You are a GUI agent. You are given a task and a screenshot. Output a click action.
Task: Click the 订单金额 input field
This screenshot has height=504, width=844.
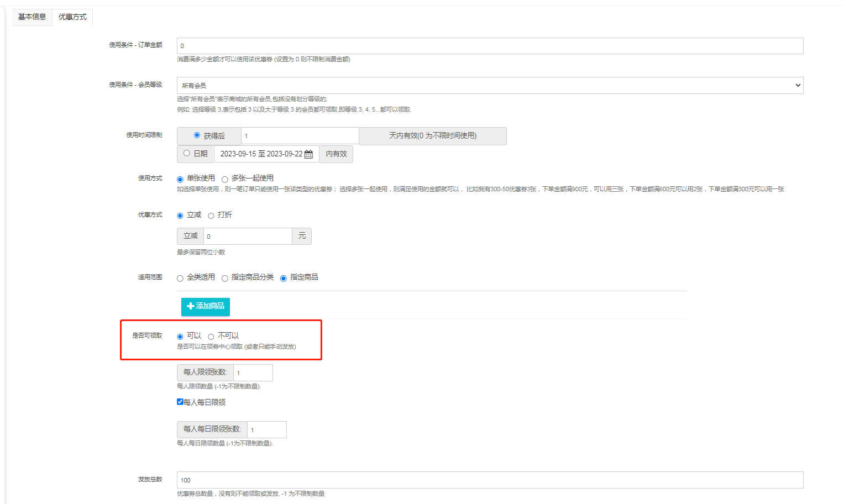click(x=489, y=46)
